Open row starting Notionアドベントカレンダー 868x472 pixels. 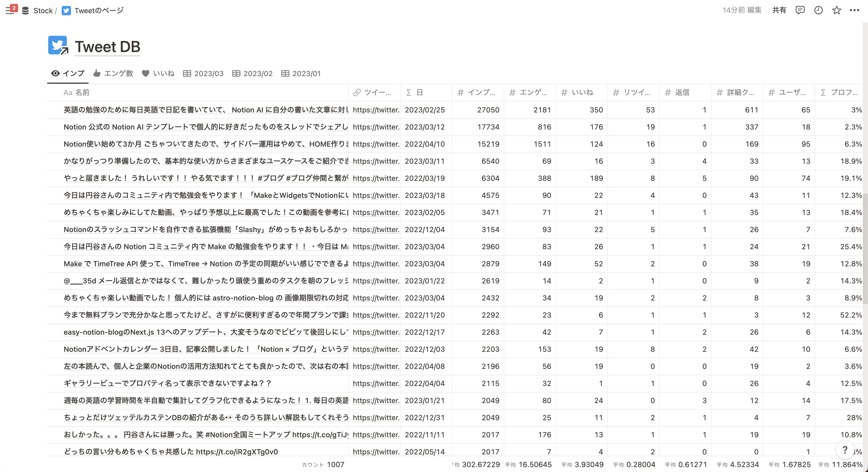coord(206,349)
